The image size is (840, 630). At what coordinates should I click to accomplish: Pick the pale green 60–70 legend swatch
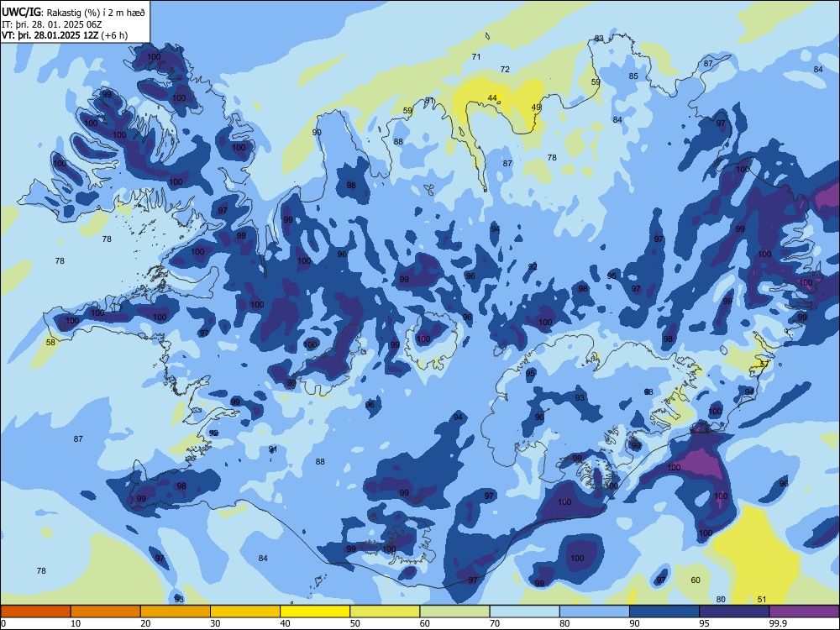[454, 612]
